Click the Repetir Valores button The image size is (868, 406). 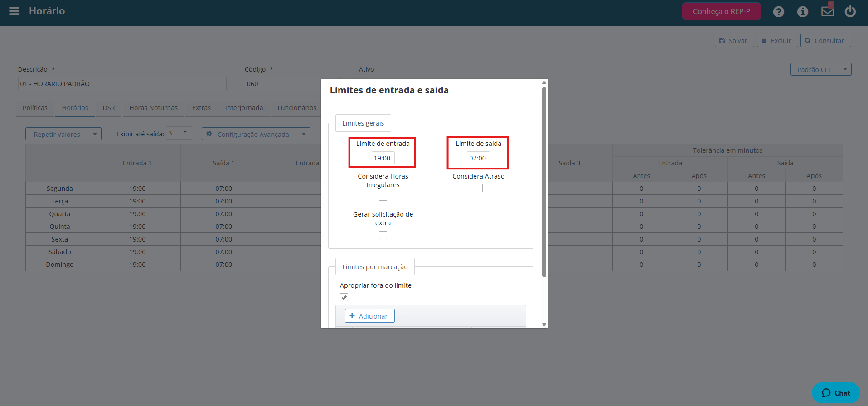click(x=57, y=134)
